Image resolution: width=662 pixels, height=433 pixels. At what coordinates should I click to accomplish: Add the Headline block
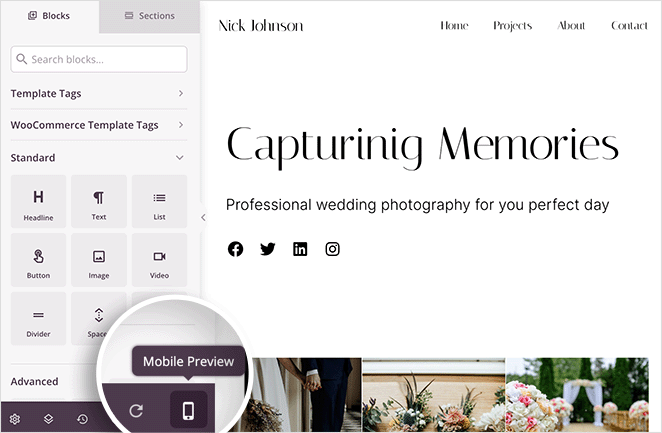coord(38,203)
